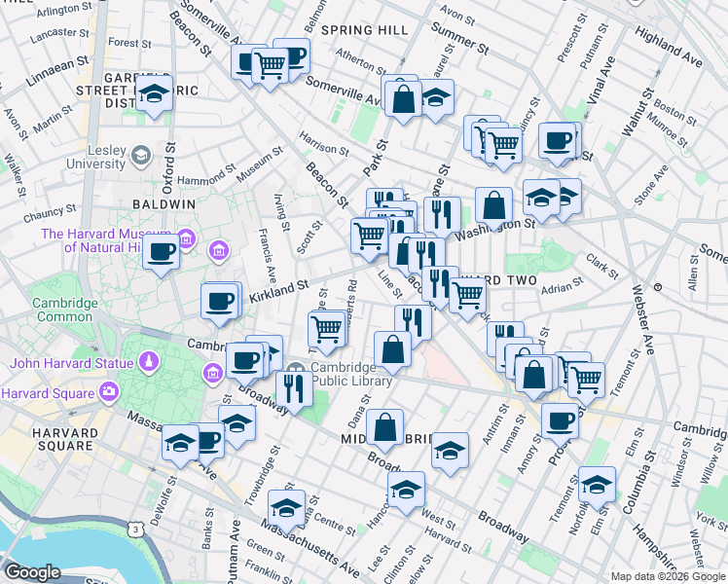Open the school marker near Columbia St and Elm St

(x=597, y=488)
